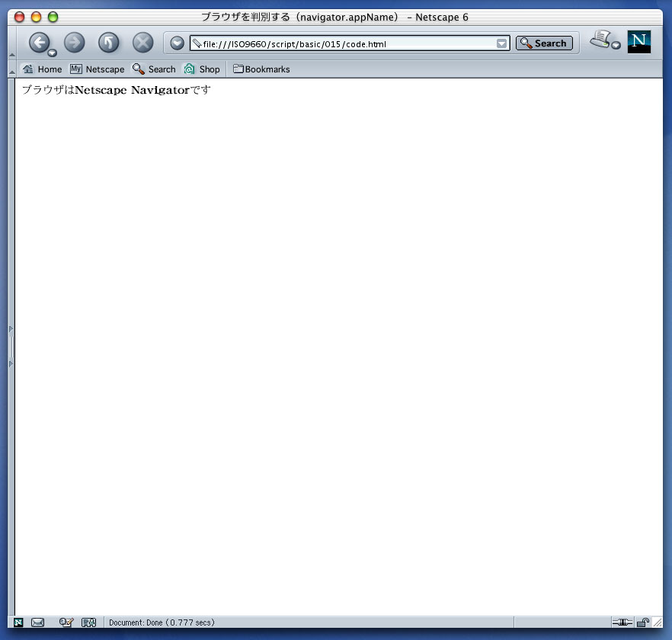
Task: Click the Forward arrow button
Action: point(75,43)
